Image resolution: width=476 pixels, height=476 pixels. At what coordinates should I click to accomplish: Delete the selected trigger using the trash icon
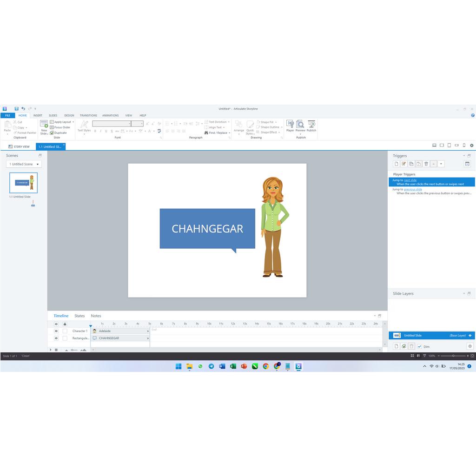click(426, 164)
